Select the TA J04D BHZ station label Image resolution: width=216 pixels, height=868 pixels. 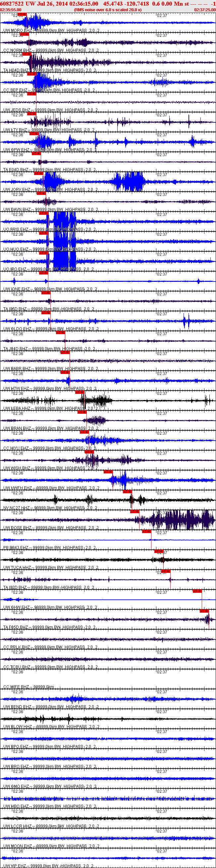pos(49,349)
